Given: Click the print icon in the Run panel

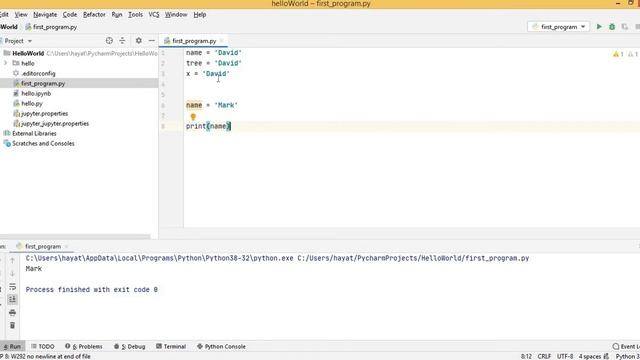Looking at the screenshot, I should (12, 313).
